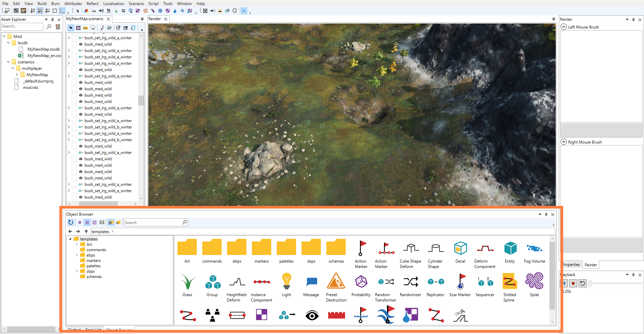Collapse the Mod root node
This screenshot has height=334, width=644.
(x=4, y=36)
